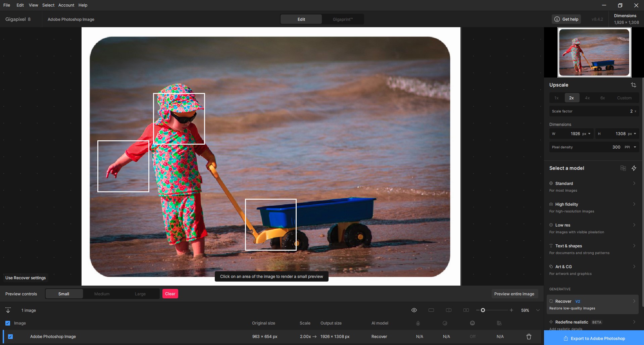Click the icon next to Recover model

point(551,301)
